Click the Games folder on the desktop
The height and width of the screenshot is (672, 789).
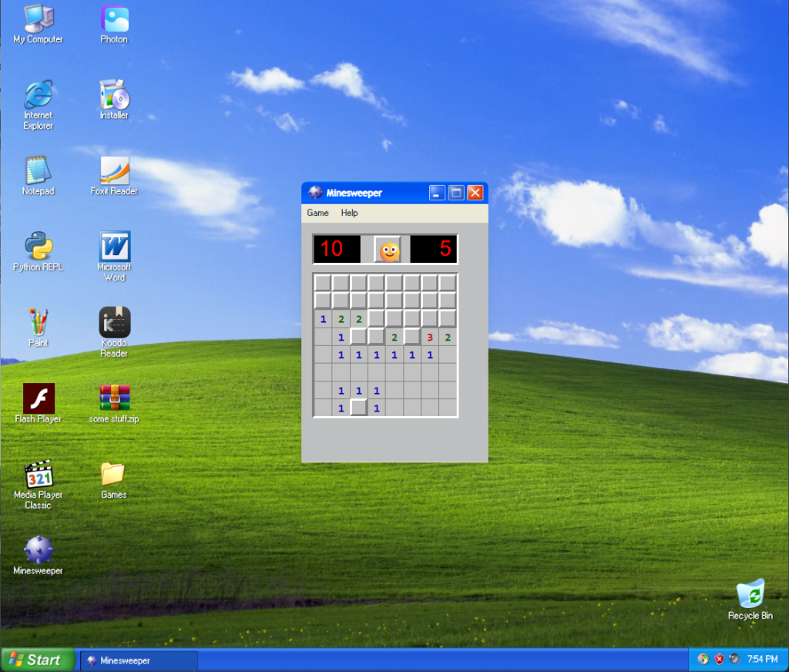[x=114, y=479]
